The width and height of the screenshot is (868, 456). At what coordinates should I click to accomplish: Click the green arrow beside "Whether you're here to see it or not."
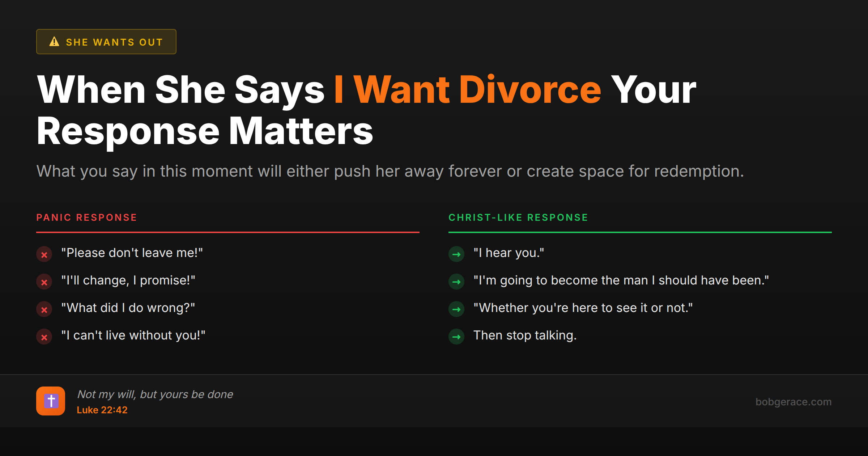coord(456,309)
